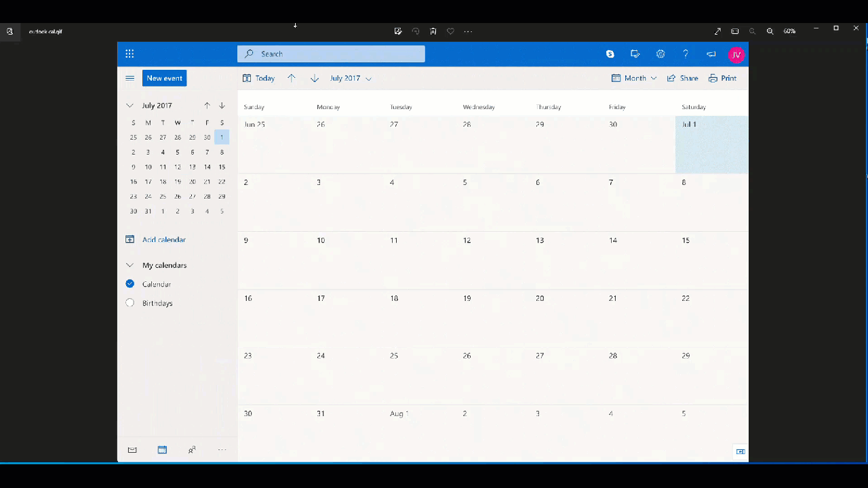Click New event button
This screenshot has height=488, width=868.
click(164, 78)
